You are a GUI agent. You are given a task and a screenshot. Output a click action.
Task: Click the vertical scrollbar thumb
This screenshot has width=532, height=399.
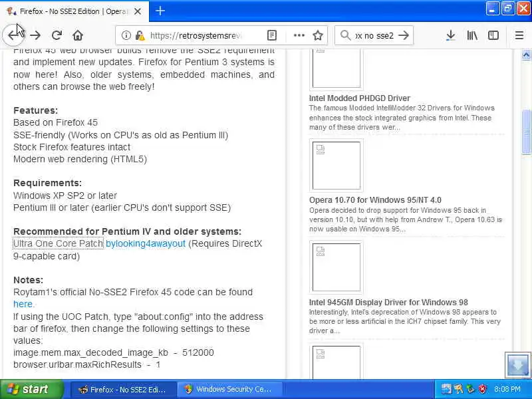(526, 132)
